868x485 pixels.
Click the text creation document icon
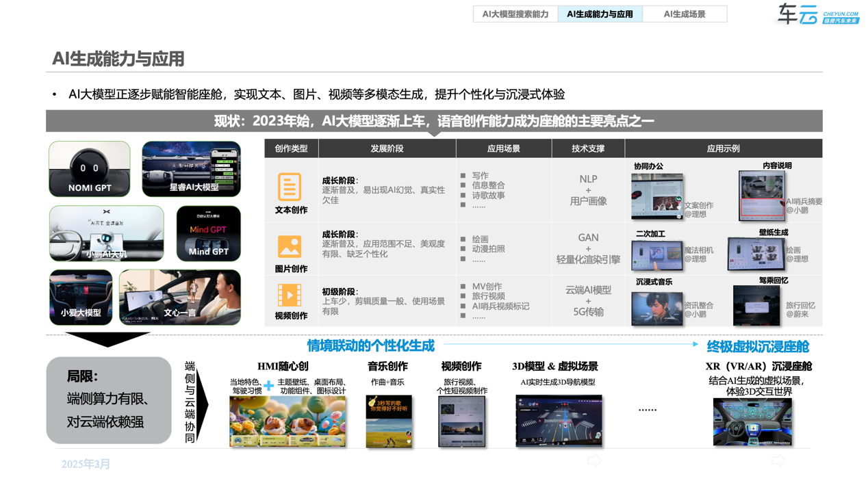[x=289, y=187]
